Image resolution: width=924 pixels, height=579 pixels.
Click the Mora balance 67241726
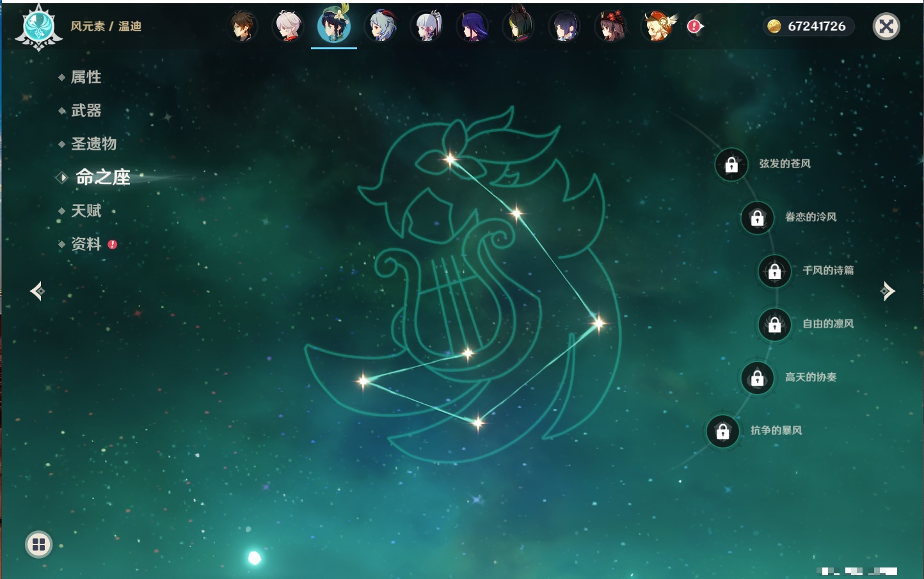coord(808,26)
